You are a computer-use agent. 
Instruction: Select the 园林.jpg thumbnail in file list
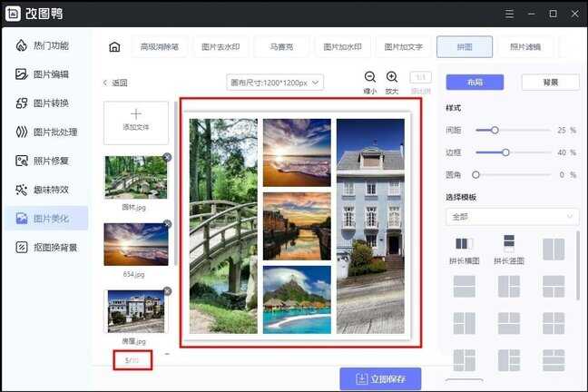[x=136, y=178]
